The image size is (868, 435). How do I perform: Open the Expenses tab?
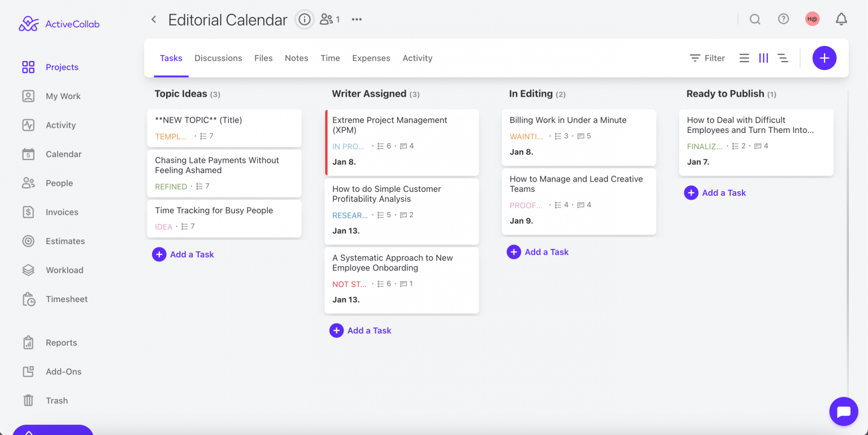[x=371, y=58]
